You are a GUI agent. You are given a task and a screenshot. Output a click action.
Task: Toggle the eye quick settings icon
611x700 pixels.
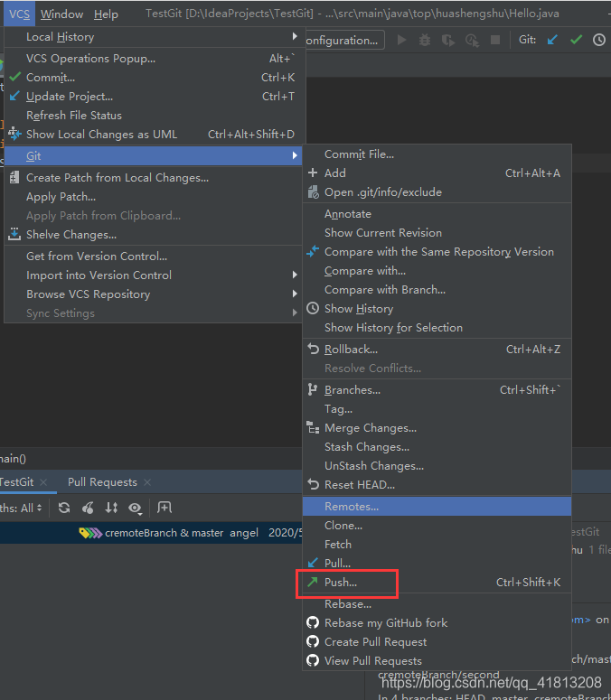(135, 508)
